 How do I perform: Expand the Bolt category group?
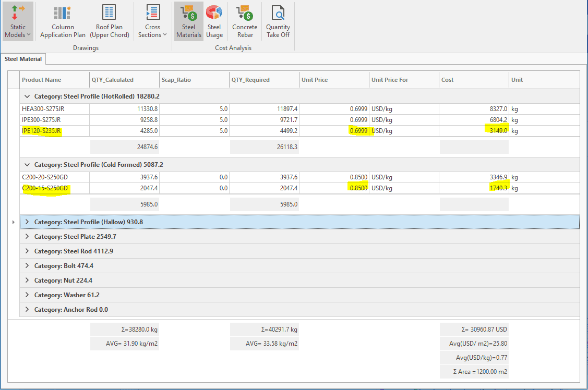(x=27, y=266)
